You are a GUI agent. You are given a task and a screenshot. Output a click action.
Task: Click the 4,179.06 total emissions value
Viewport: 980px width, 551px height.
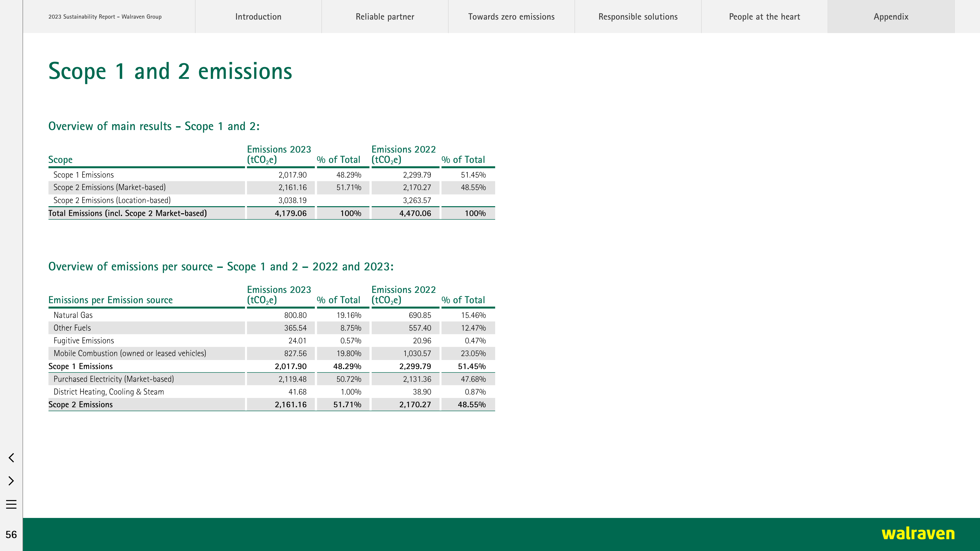291,213
